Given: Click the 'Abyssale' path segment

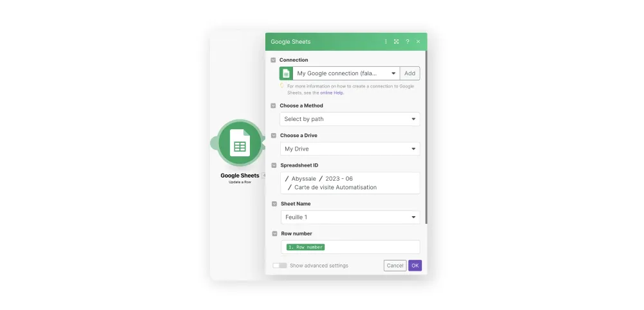Looking at the screenshot, I should (x=304, y=179).
